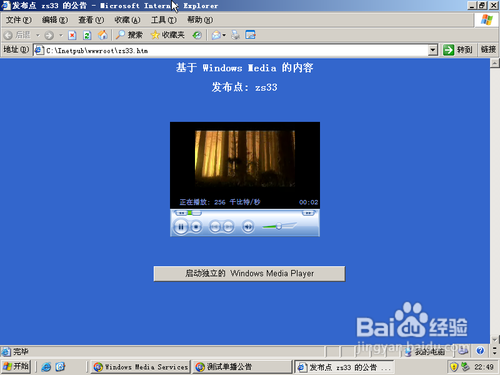Click the History globe-clock icon
Screen dimensions: 500x375
pos(197,35)
